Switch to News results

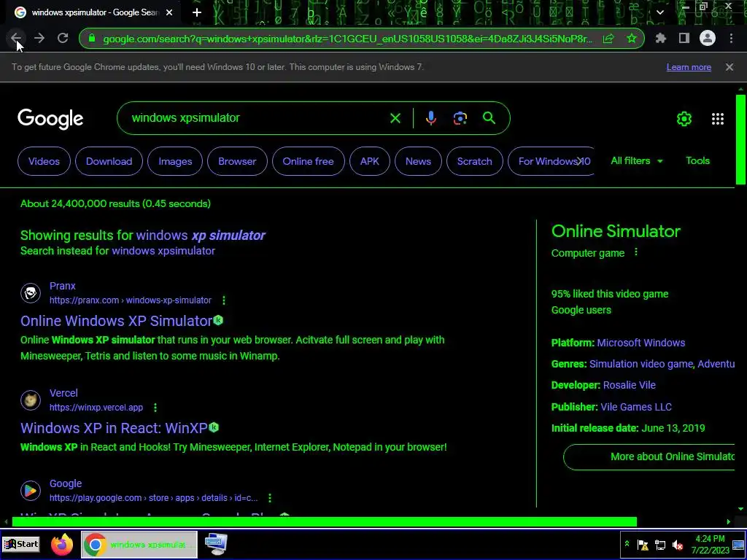(418, 161)
